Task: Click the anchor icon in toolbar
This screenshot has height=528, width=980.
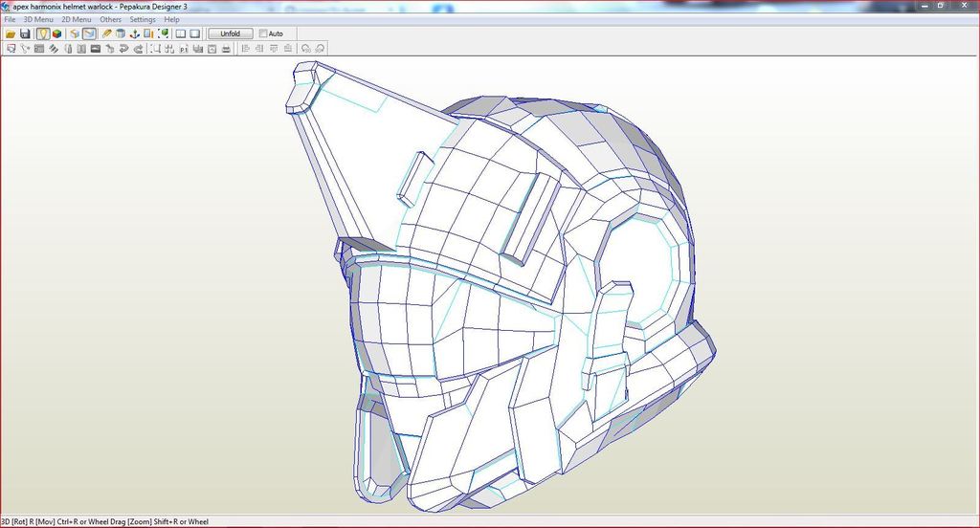Action: [x=133, y=33]
